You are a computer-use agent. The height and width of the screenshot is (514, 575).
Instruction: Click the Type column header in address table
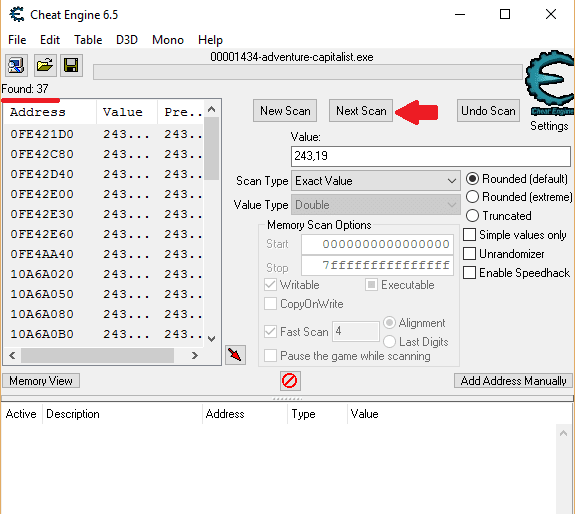tap(317, 414)
